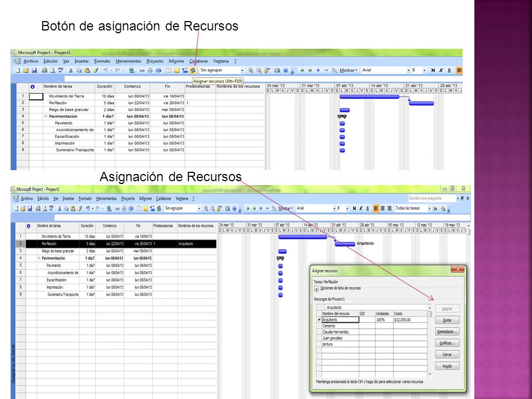Click the grayed Asignar button
The image size is (532, 399).
pos(447,309)
